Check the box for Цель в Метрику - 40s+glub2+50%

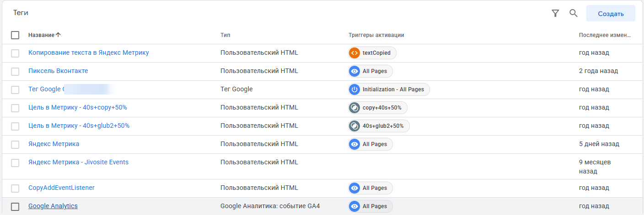coord(15,126)
